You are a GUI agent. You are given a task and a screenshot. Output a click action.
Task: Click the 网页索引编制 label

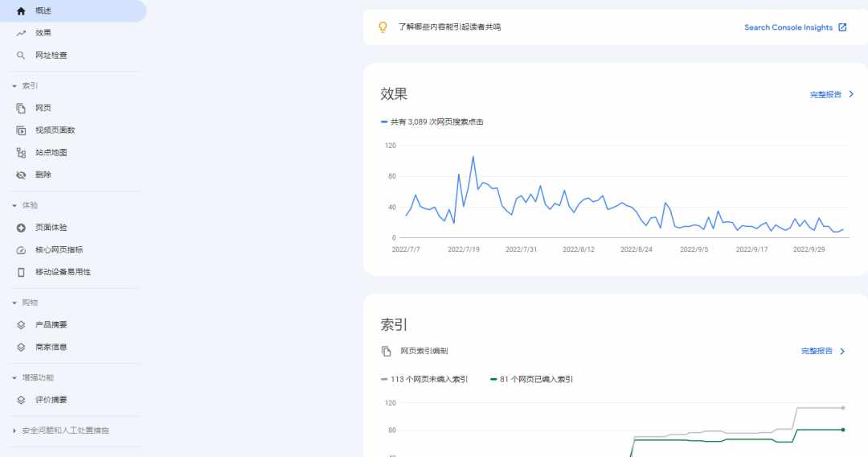(x=424, y=351)
